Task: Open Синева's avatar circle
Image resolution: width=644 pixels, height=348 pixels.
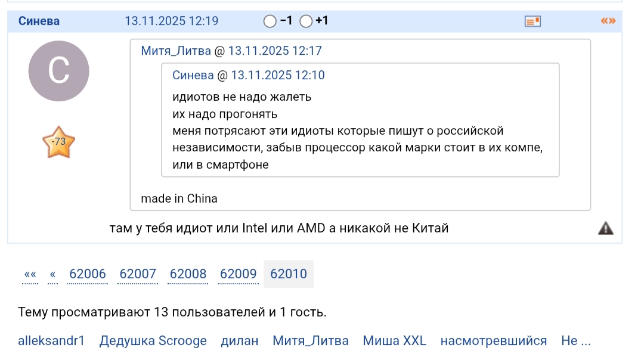Action: [x=58, y=71]
